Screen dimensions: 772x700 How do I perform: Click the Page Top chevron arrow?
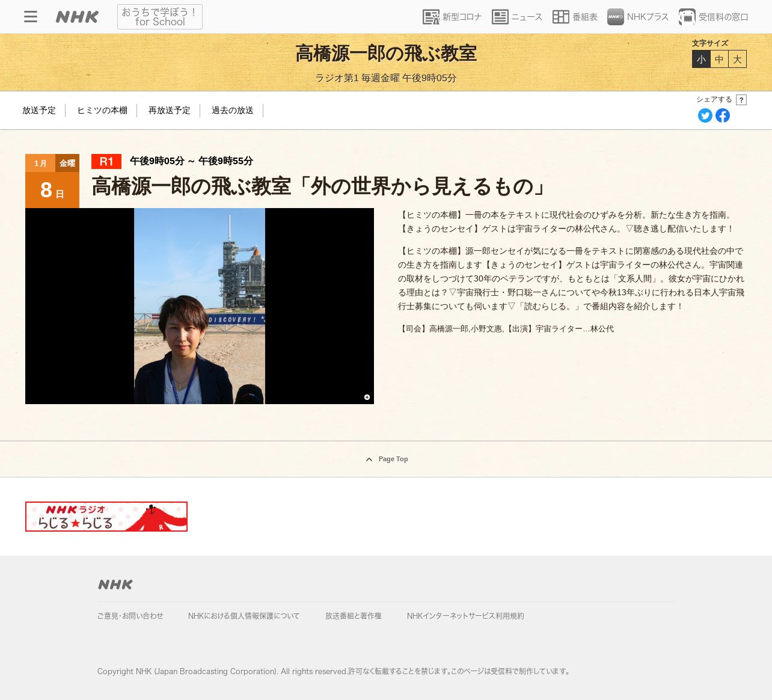coord(369,459)
